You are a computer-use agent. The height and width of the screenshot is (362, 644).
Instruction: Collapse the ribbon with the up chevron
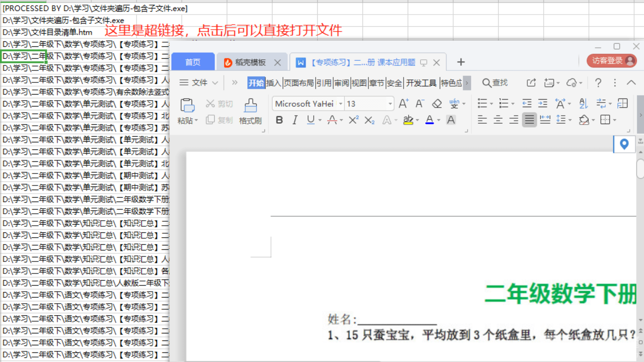631,83
